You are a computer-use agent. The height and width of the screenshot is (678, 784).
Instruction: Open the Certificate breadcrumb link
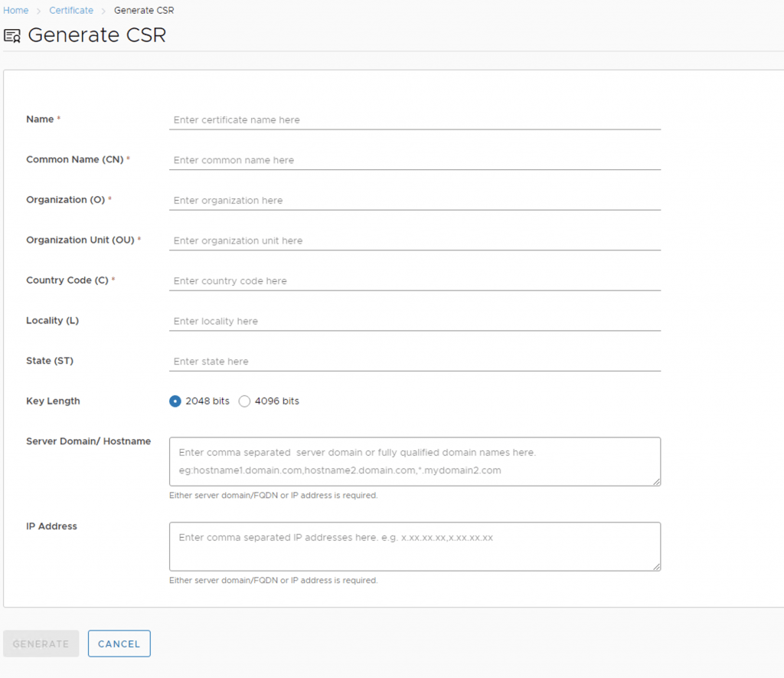(71, 11)
